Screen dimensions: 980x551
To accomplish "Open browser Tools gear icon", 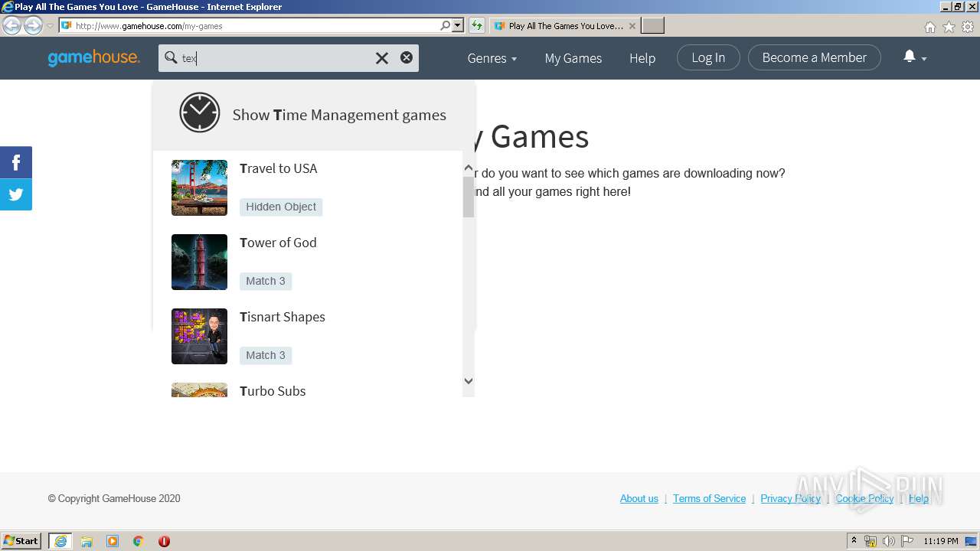I will coord(968,27).
